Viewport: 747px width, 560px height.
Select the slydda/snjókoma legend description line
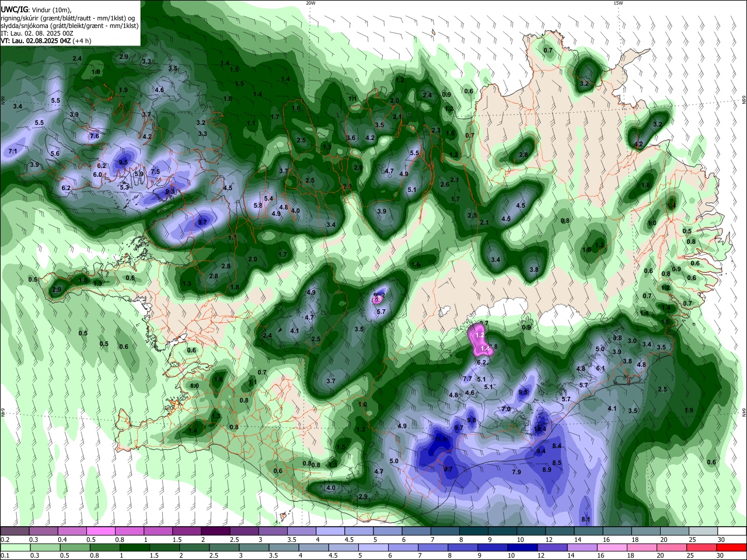pyautogui.click(x=69, y=26)
